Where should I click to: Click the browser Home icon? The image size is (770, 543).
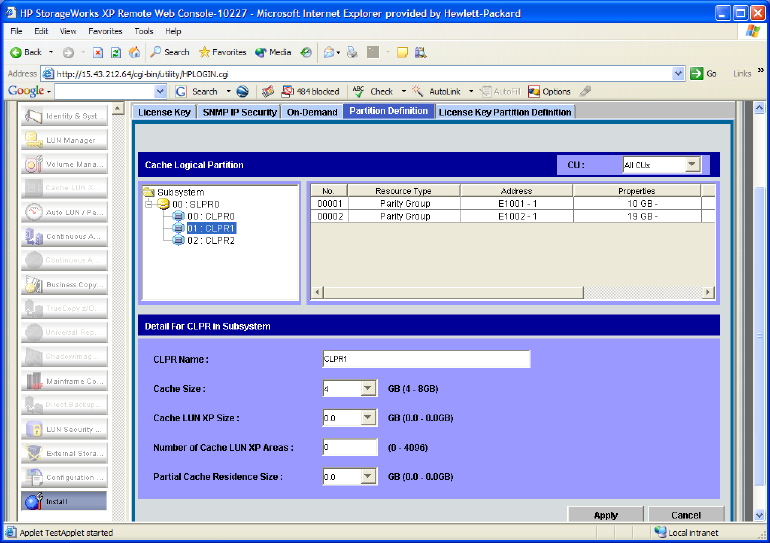click(x=134, y=52)
